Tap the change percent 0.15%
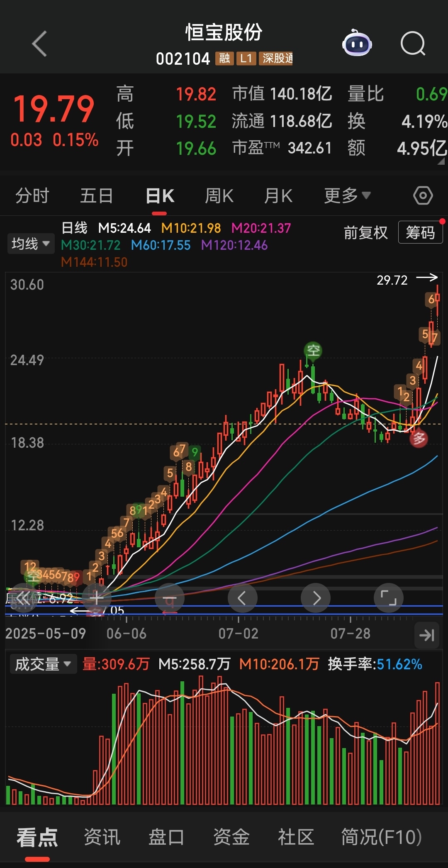The image size is (448, 868). (75, 140)
